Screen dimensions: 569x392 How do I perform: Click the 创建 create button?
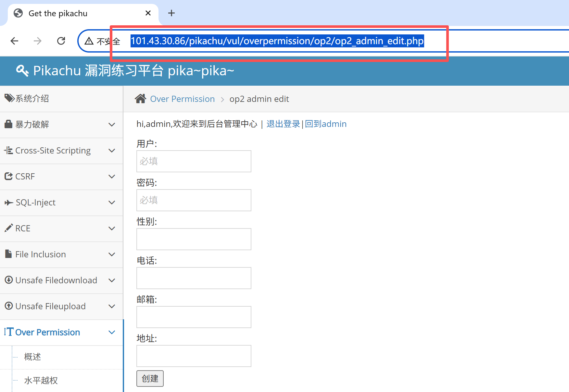pyautogui.click(x=150, y=378)
